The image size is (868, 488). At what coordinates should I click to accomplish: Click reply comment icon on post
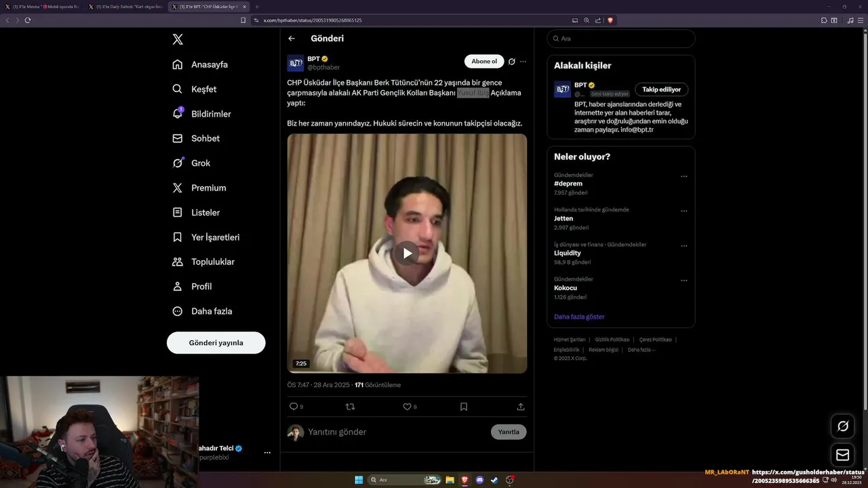[x=294, y=407]
